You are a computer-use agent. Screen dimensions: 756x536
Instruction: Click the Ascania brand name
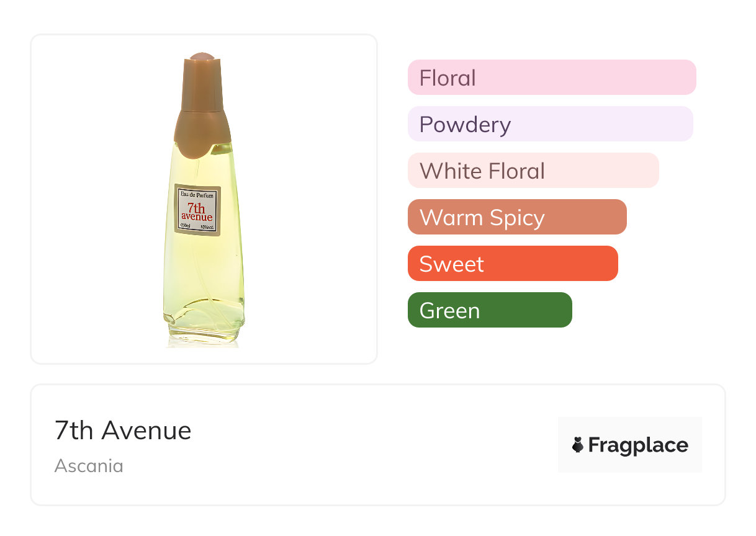tap(89, 466)
